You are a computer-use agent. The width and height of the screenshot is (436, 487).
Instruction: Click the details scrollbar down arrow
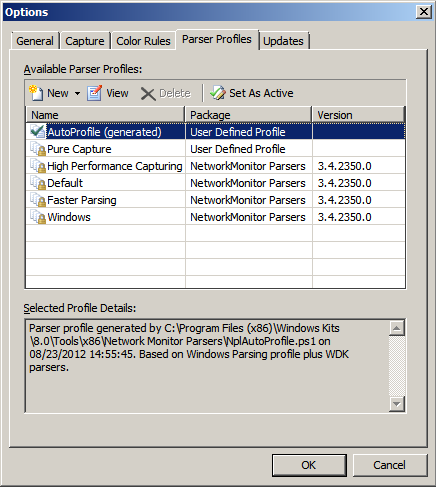tap(397, 404)
